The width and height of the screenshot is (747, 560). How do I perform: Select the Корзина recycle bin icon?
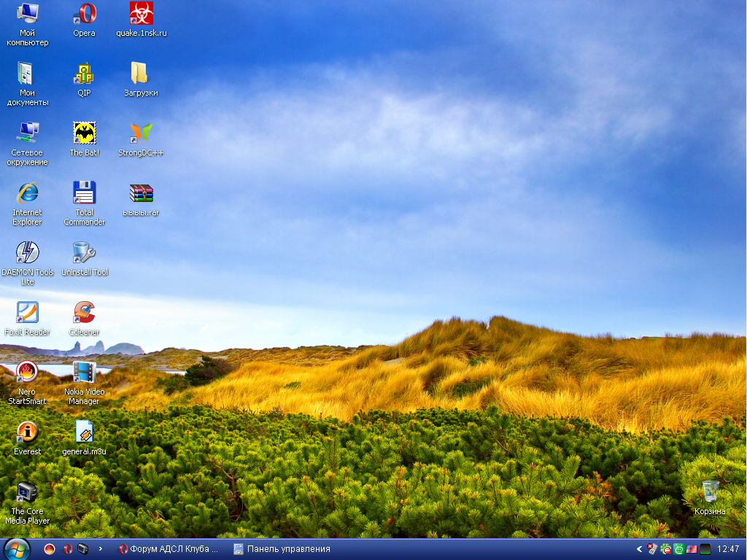tap(710, 492)
